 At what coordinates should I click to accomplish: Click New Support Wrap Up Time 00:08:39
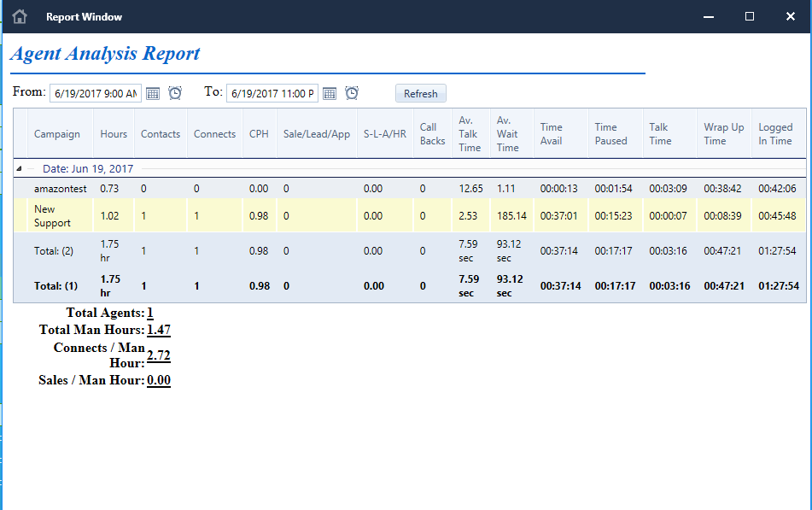tap(722, 215)
